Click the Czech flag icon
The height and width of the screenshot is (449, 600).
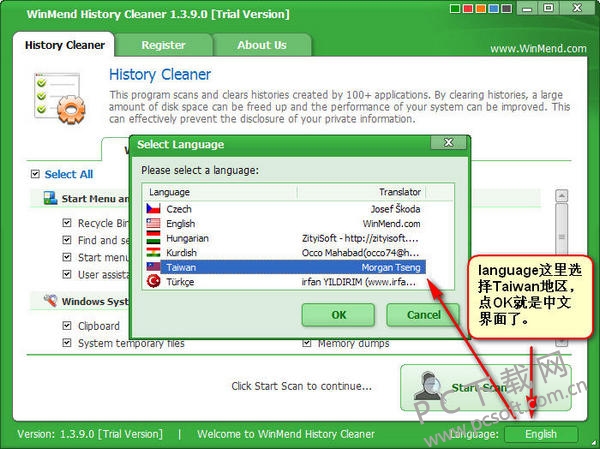153,209
